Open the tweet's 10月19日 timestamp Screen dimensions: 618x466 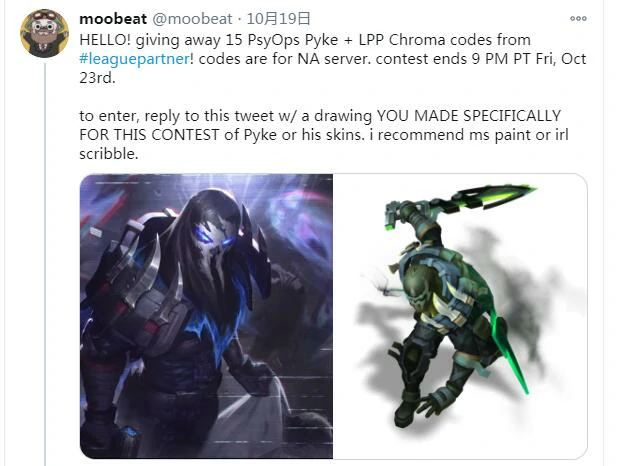279,19
